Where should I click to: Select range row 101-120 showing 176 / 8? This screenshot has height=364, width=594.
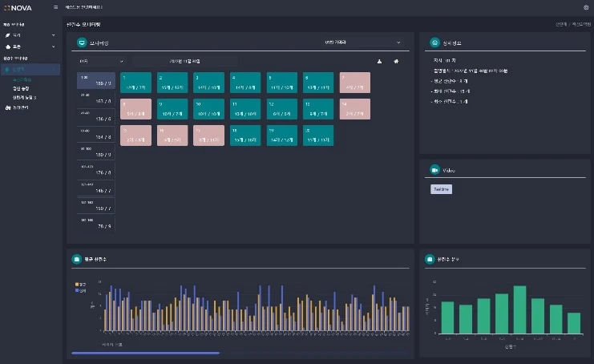click(96, 170)
